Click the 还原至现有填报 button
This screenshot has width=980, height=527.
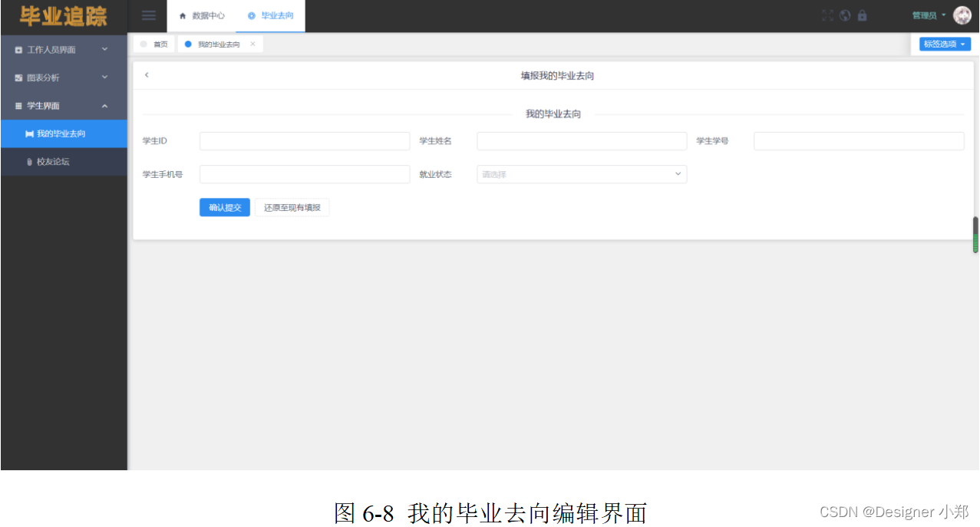(292, 208)
